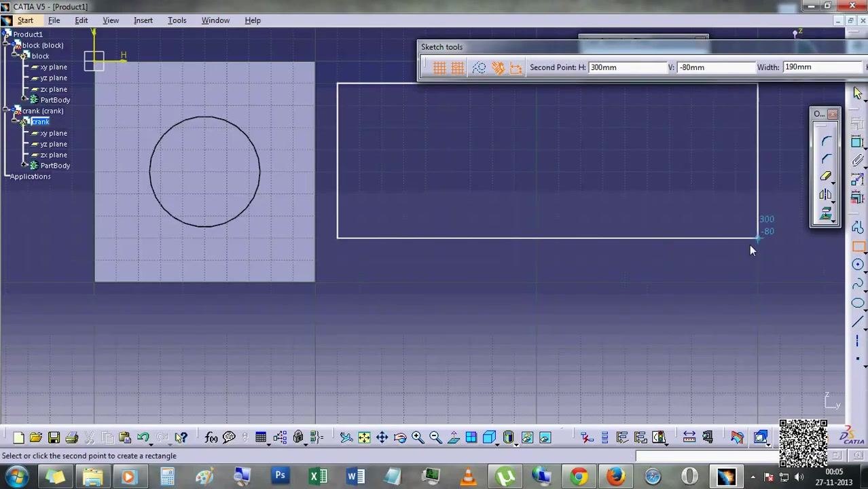
Task: Open the Start menu in CATIA
Action: (25, 20)
